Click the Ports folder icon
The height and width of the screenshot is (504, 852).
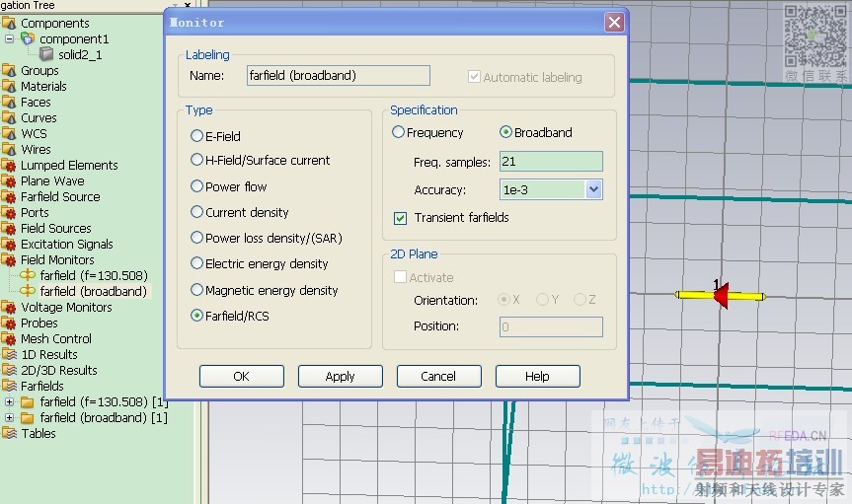click(9, 212)
